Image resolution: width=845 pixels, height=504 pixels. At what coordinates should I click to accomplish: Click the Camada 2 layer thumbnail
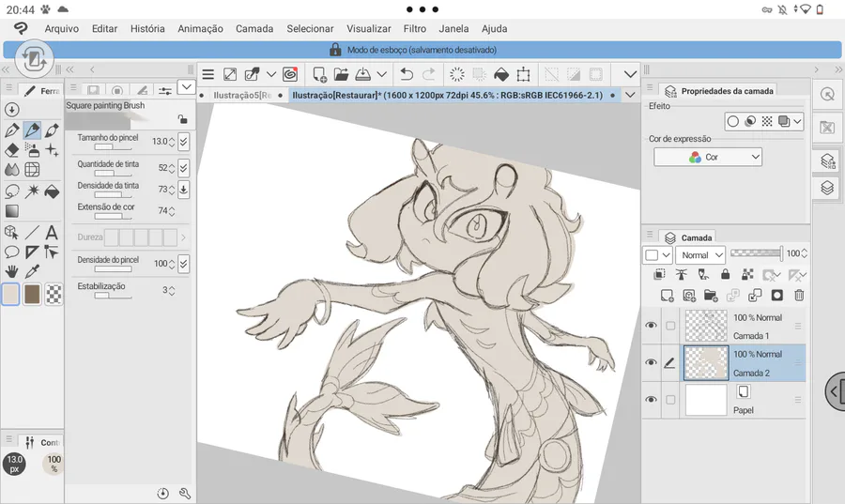[706, 362]
